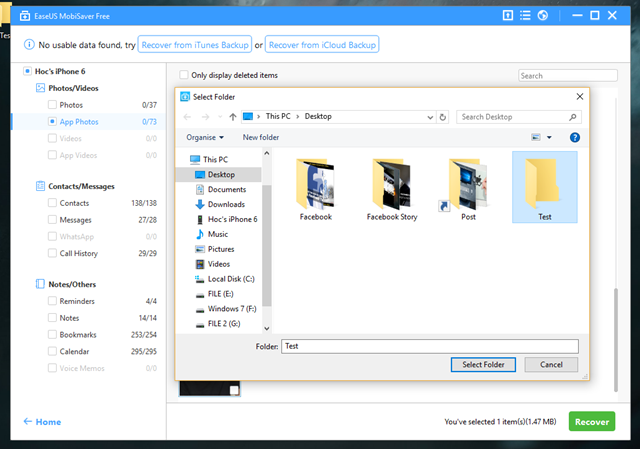Image resolution: width=640 pixels, height=449 pixels.
Task: Select the Post shortcut folder
Action: point(468,189)
